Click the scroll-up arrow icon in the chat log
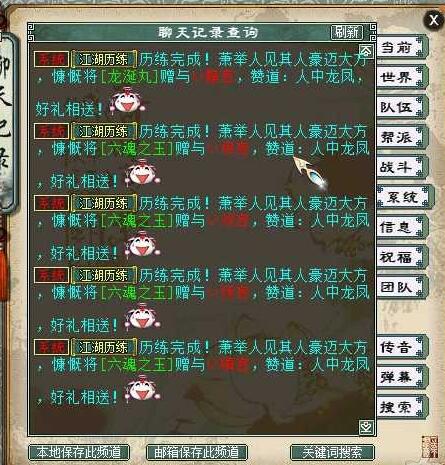The width and height of the screenshot is (445, 465). coord(366,51)
